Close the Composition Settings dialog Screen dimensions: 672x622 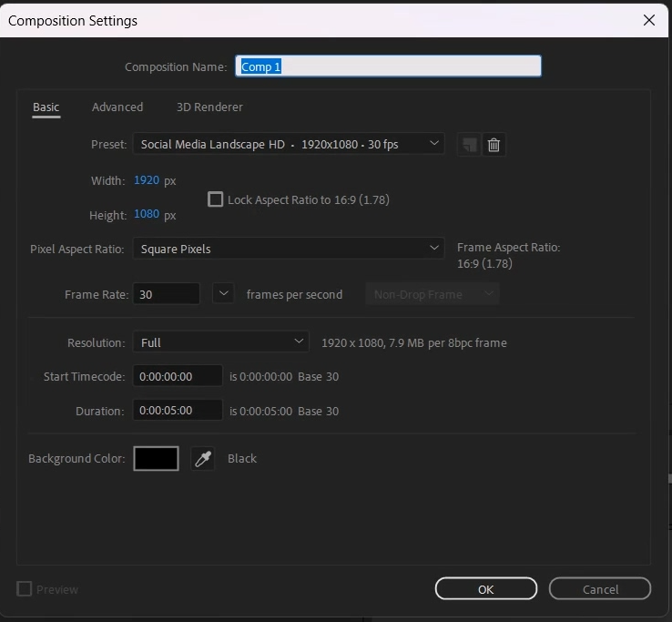tap(649, 20)
